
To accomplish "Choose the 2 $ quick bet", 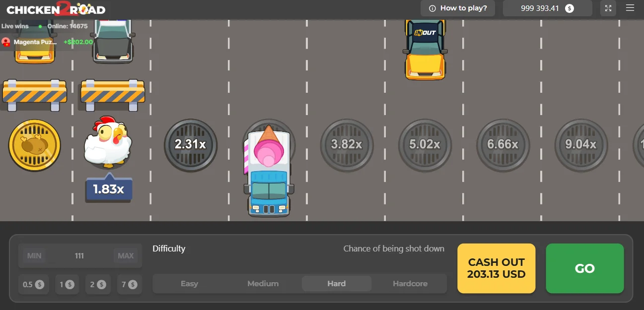I will click(x=98, y=285).
